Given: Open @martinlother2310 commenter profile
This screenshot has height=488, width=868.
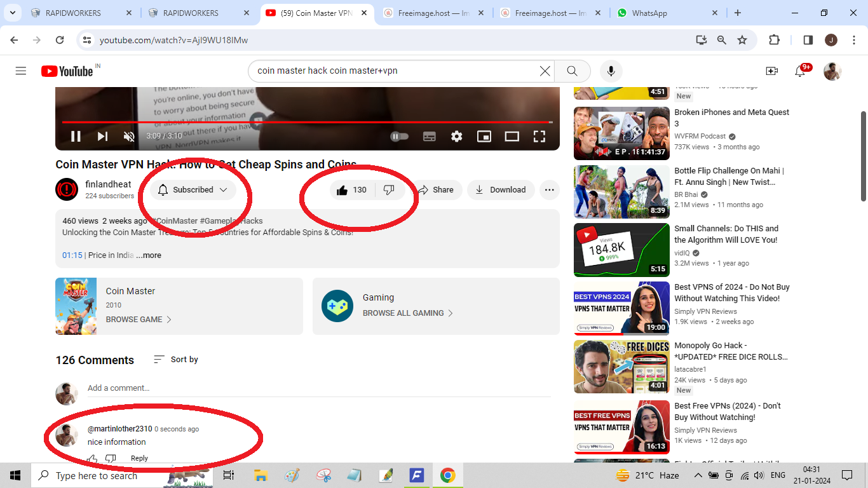Looking at the screenshot, I should pyautogui.click(x=120, y=429).
